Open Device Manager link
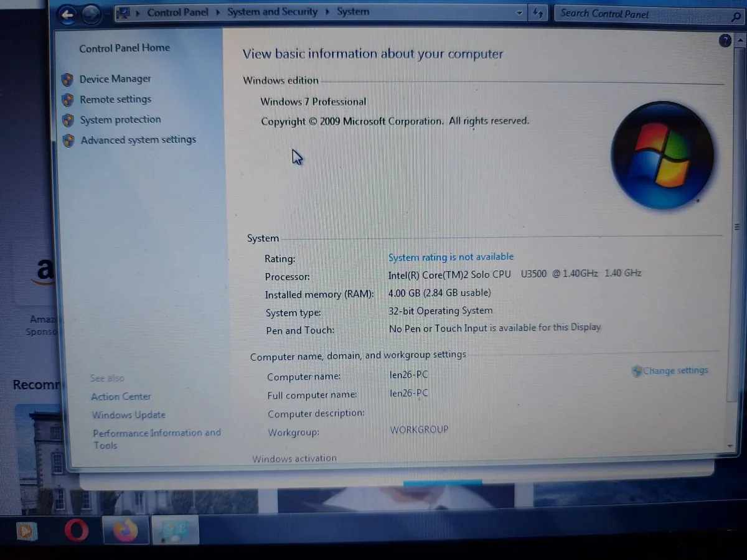747x560 pixels. click(115, 79)
